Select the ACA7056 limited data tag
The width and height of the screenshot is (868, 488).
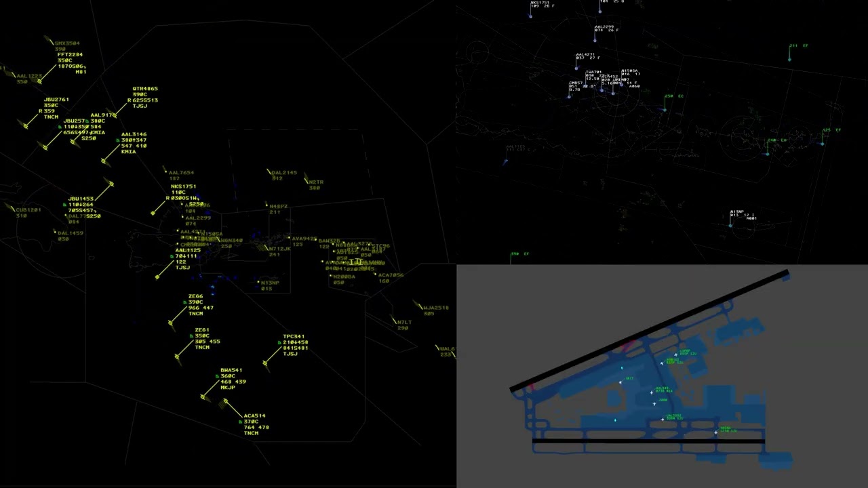391,278
